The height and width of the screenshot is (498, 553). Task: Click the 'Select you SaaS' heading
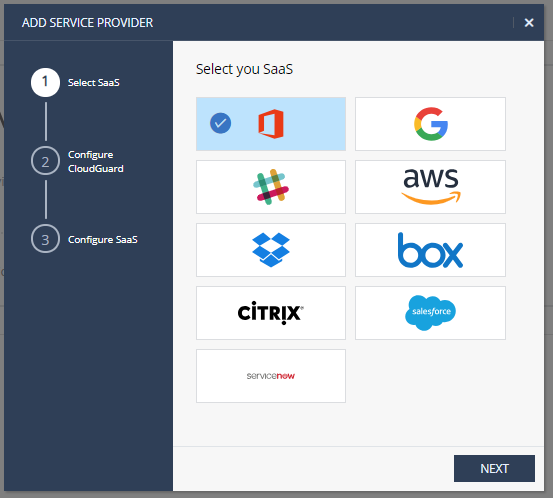(244, 69)
